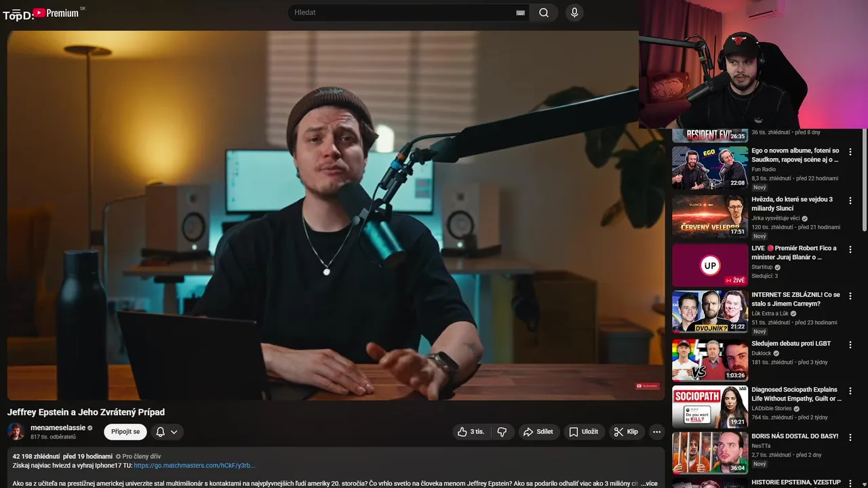Click title Diagnosed Sociopath Explains Life Without Empathy
Image resolution: width=868 pixels, height=488 pixels.
(x=797, y=394)
